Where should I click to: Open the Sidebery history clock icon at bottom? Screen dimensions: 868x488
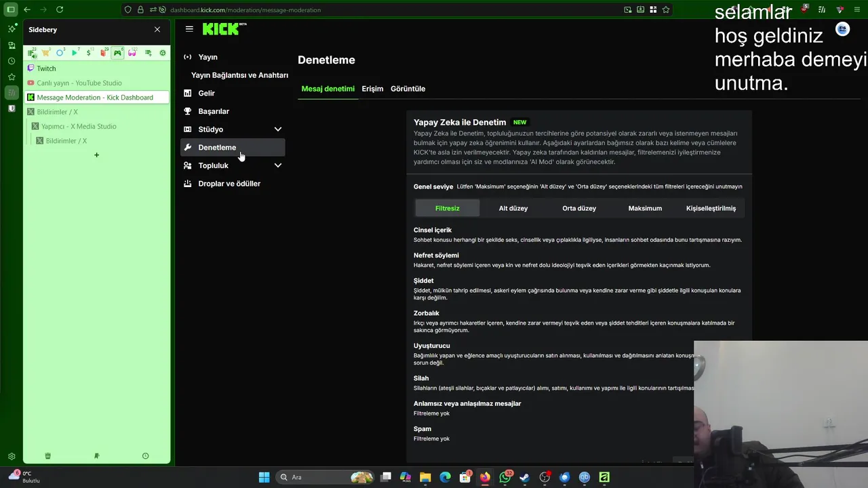click(145, 456)
